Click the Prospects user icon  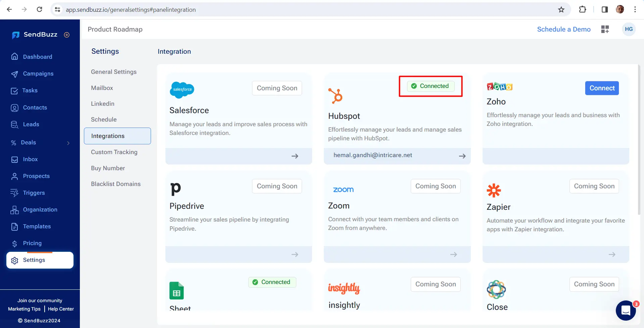tap(14, 176)
